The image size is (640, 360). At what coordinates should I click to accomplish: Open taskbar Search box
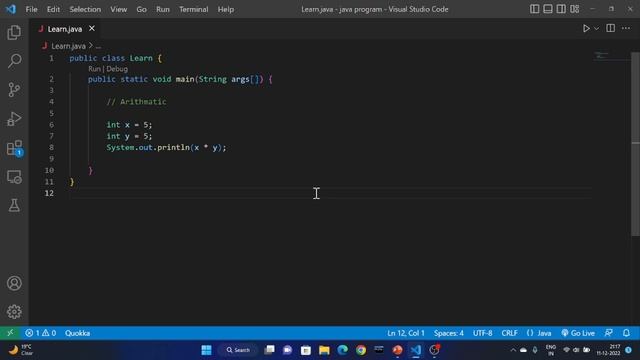click(x=238, y=350)
